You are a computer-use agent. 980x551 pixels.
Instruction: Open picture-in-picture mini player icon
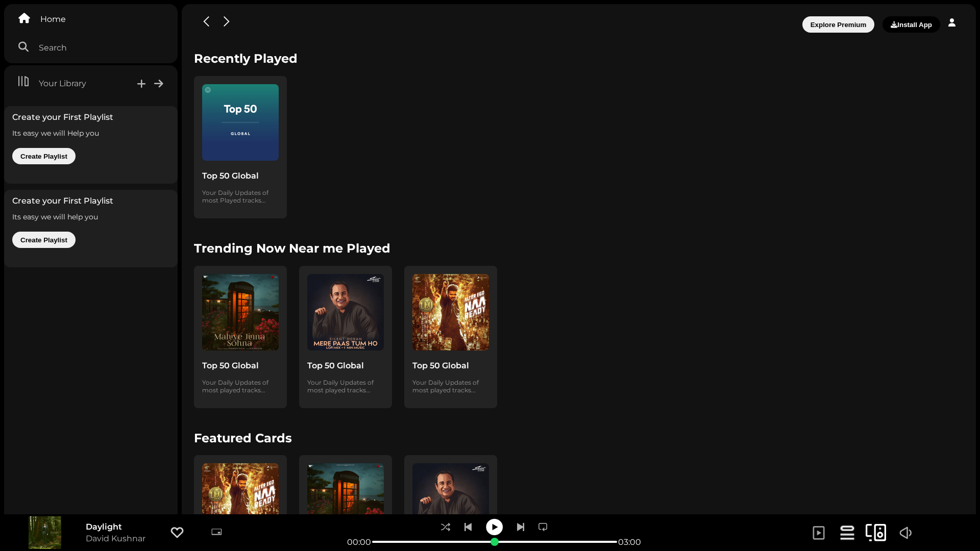216,532
